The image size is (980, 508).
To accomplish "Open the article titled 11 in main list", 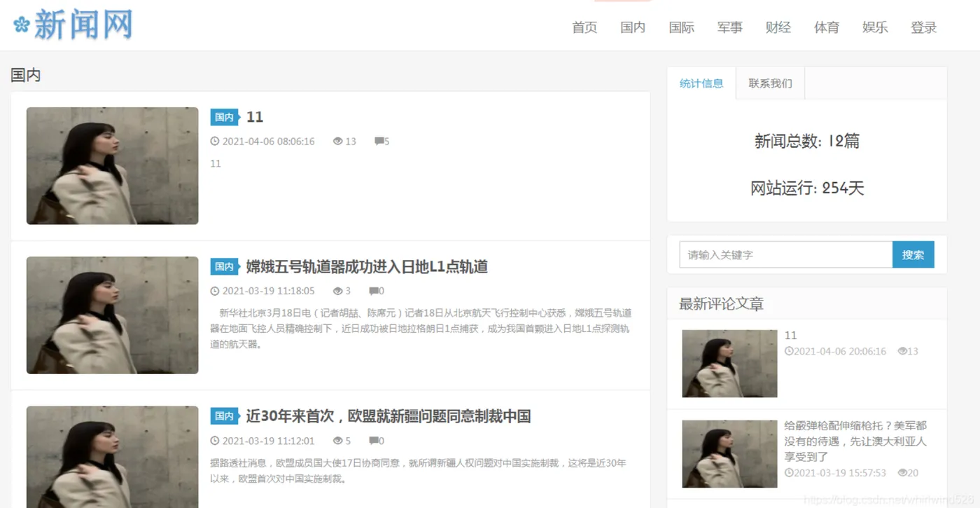I will (255, 117).
